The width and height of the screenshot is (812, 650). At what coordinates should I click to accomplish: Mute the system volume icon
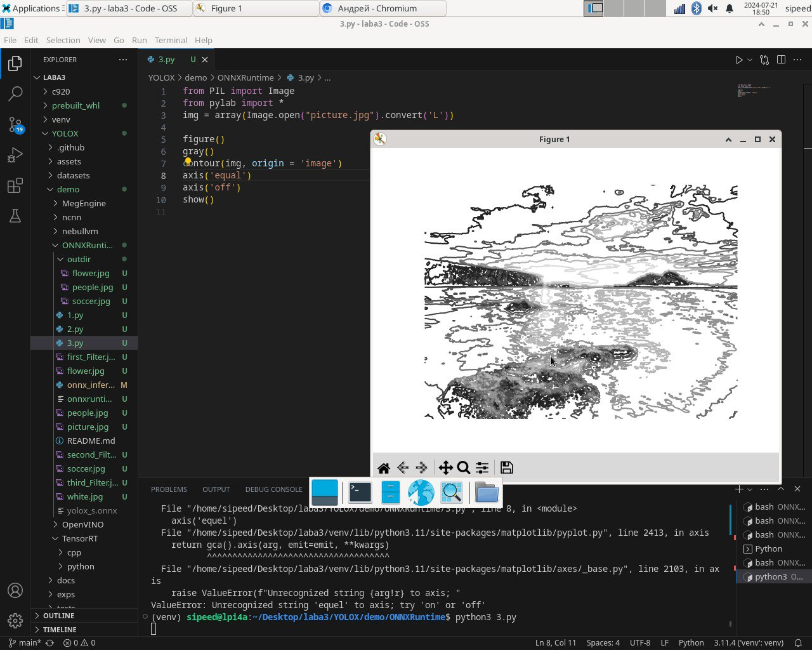coord(712,8)
